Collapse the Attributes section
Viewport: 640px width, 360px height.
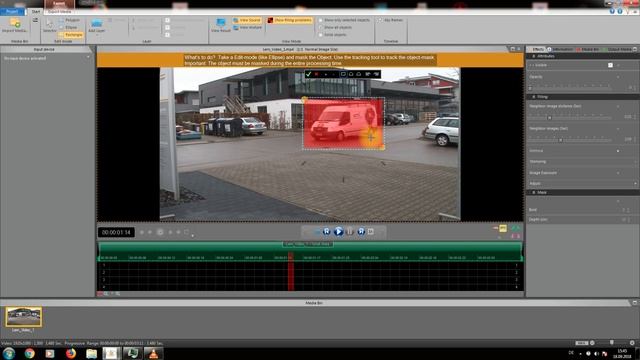[533, 56]
